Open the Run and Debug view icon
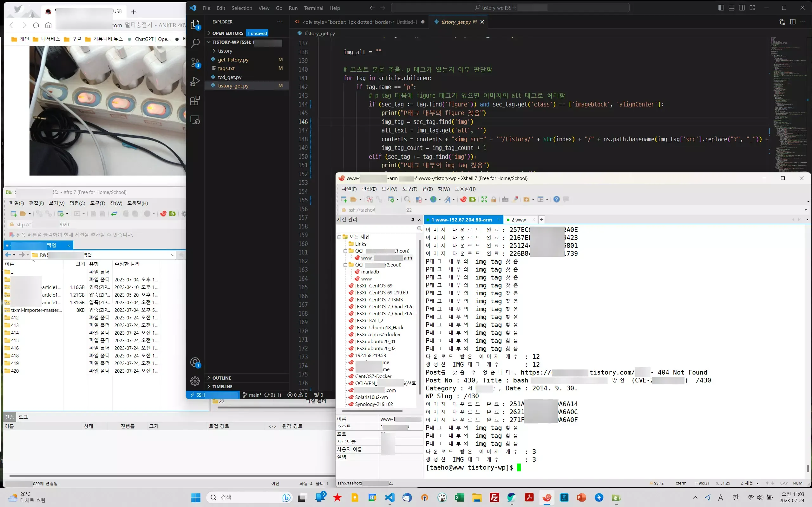 (195, 81)
